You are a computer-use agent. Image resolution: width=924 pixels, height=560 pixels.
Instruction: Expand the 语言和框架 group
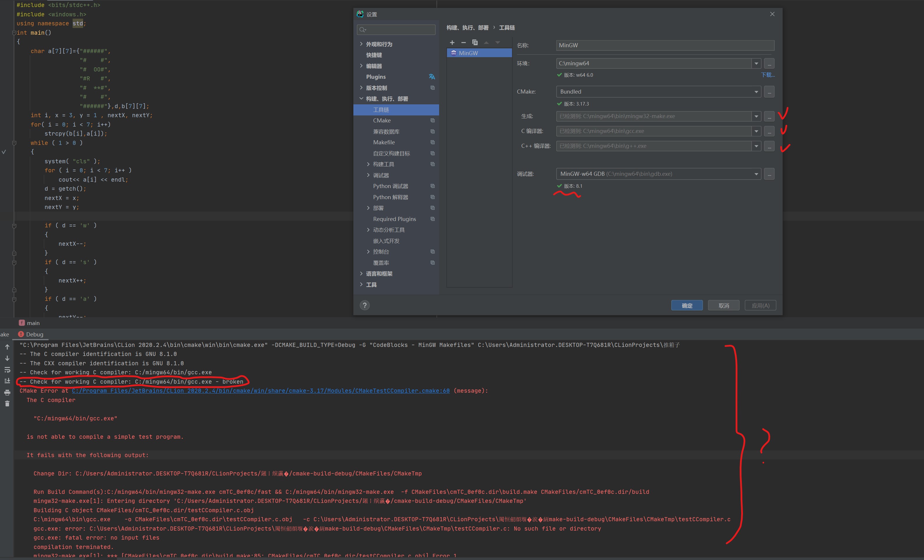tap(361, 273)
